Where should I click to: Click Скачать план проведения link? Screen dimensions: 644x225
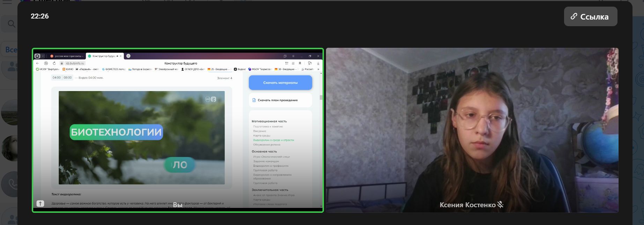pyautogui.click(x=280, y=100)
